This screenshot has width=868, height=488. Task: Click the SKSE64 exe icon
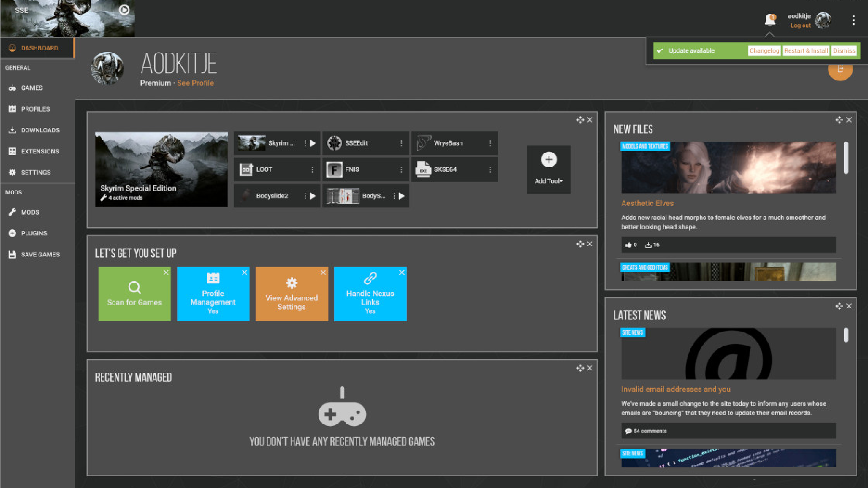click(423, 169)
